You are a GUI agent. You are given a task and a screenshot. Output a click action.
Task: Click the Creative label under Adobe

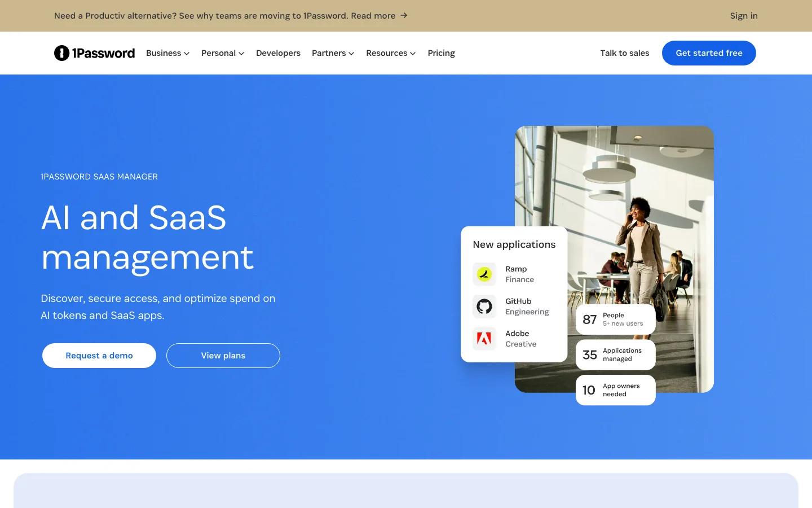pos(521,344)
